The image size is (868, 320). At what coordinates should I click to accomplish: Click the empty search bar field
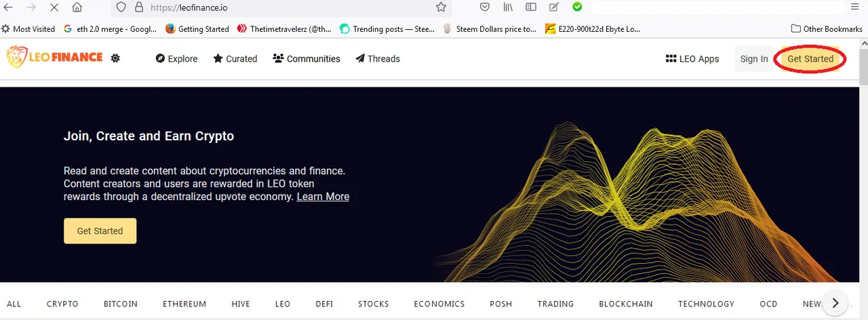(x=717, y=7)
